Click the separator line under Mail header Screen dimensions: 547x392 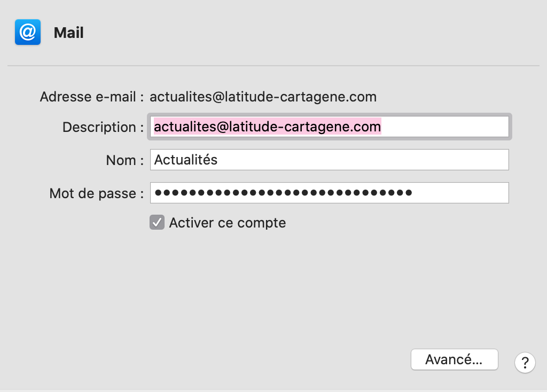[273, 66]
